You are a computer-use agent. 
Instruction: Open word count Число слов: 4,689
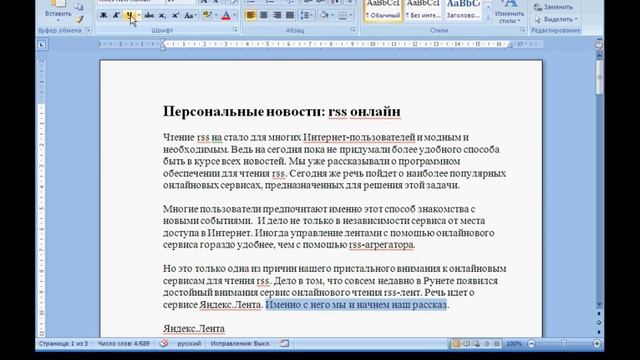(x=123, y=344)
